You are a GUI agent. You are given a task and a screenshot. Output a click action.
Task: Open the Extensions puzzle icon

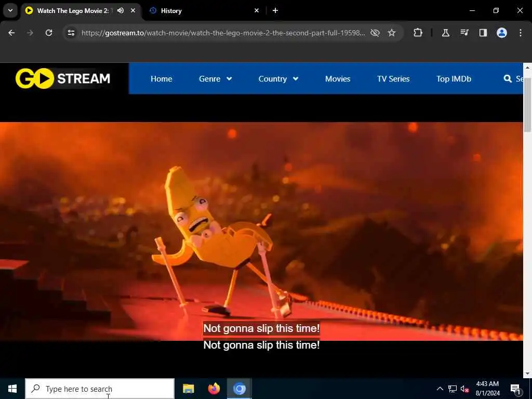(418, 33)
